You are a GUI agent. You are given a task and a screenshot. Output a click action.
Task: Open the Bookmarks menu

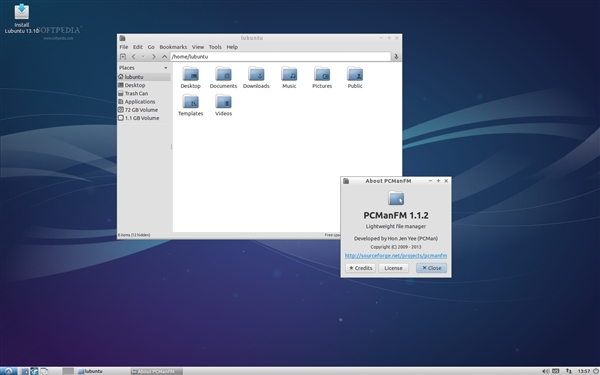pos(173,47)
